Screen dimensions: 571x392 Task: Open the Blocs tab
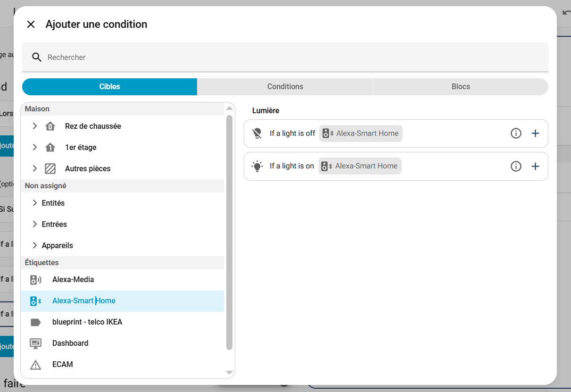(x=460, y=87)
